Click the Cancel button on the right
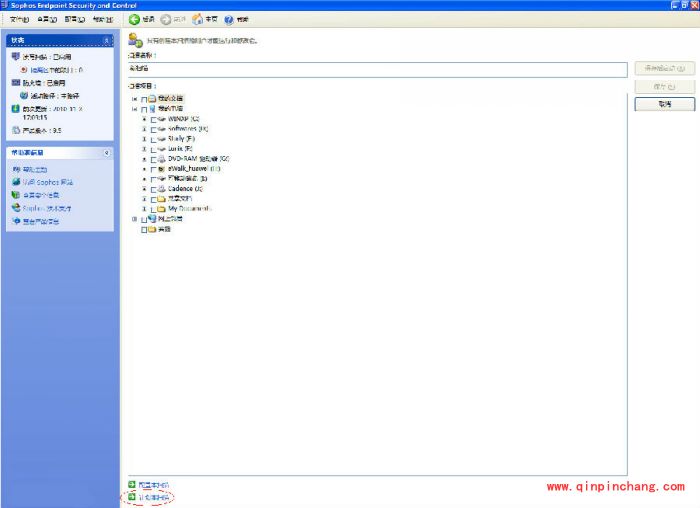Image resolution: width=700 pixels, height=508 pixels. coord(664,104)
